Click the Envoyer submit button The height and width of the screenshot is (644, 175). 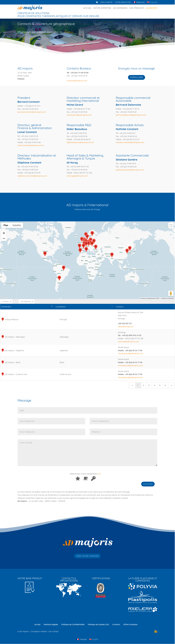(x=148, y=484)
